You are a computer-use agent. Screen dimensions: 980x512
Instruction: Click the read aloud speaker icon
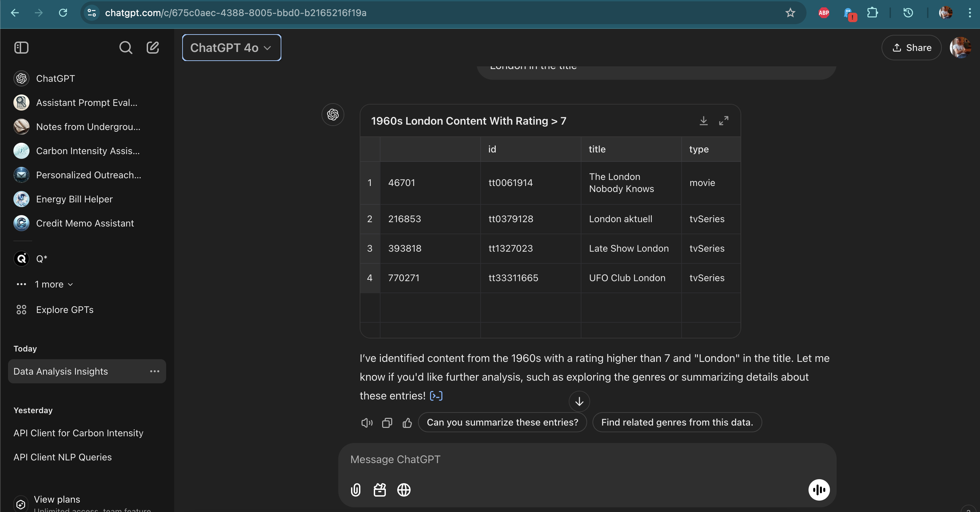click(367, 423)
